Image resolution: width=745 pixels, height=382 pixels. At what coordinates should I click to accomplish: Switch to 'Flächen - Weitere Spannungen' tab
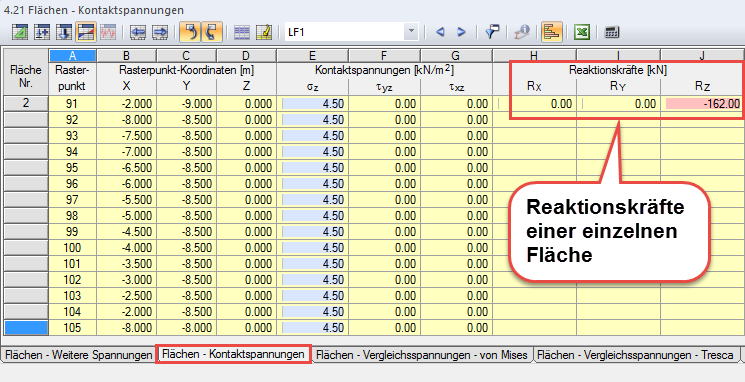(78, 355)
